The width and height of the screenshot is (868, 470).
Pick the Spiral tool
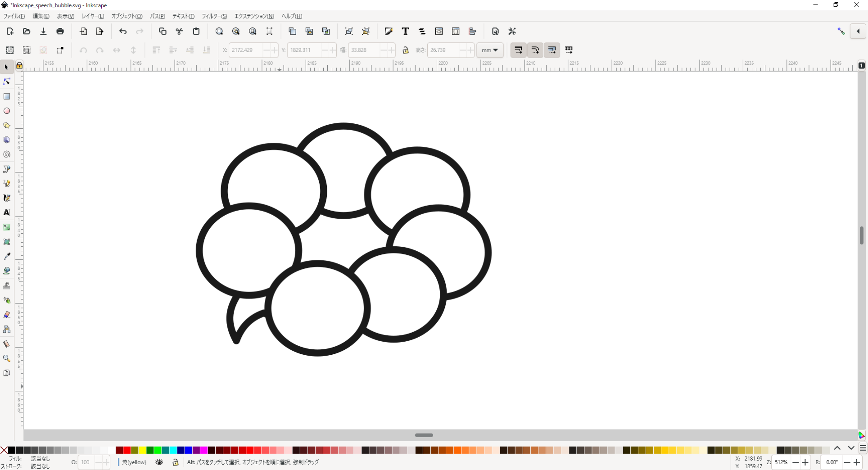click(x=7, y=154)
